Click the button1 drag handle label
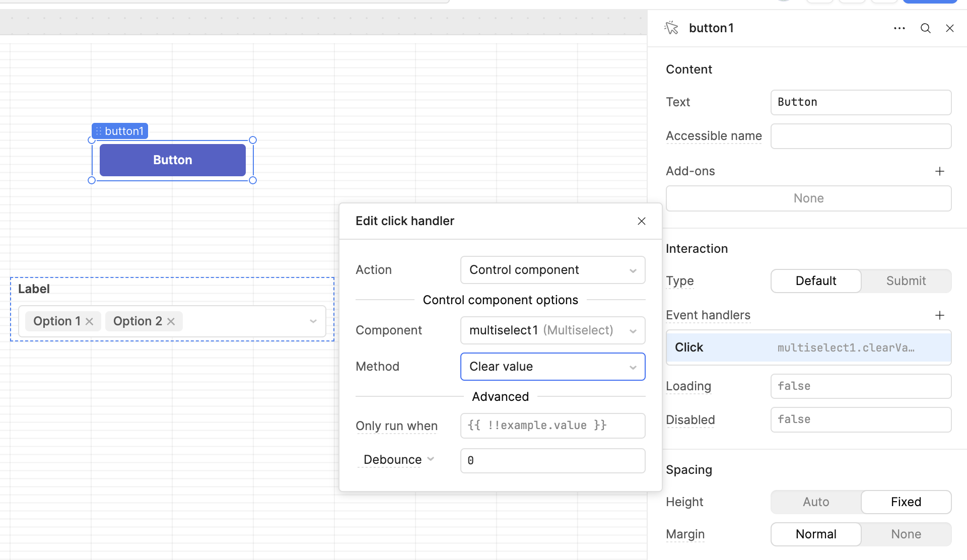The image size is (967, 560). (120, 131)
